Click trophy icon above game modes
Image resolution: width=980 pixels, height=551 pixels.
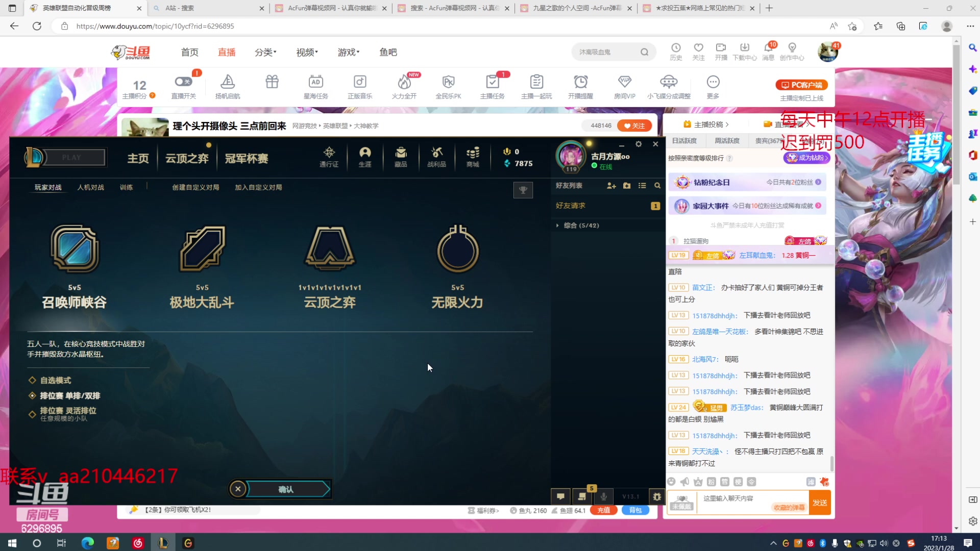point(523,190)
